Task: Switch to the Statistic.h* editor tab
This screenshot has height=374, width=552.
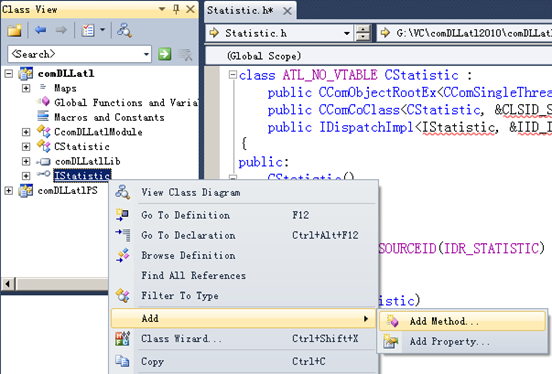Action: [240, 11]
